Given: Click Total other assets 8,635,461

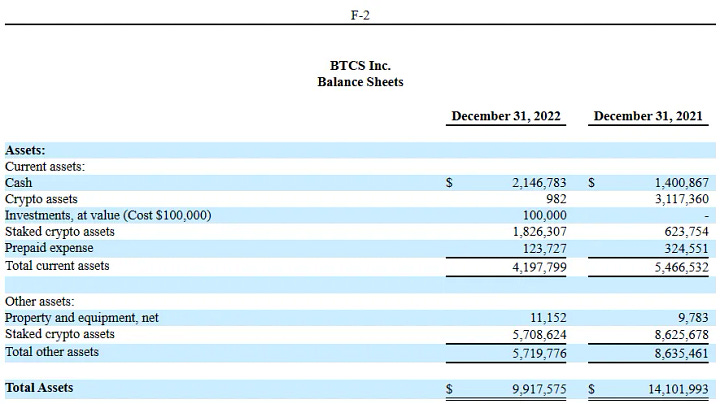Looking at the screenshot, I should 681,353.
